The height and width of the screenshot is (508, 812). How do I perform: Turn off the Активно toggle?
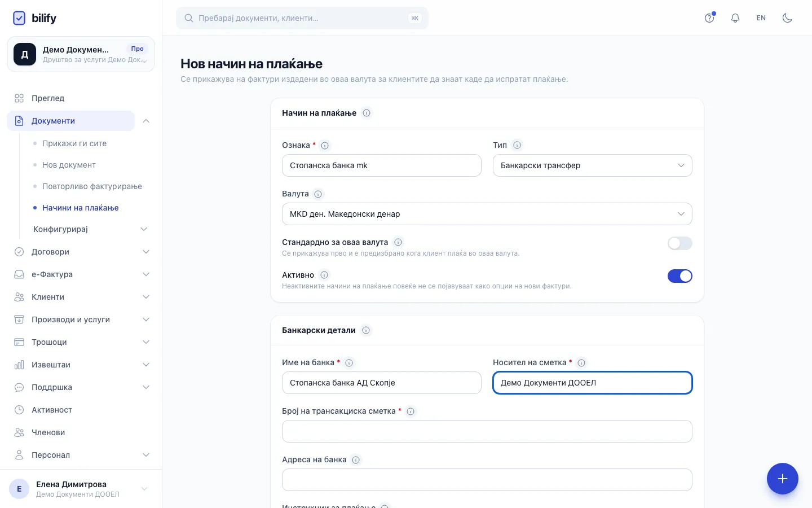point(680,276)
